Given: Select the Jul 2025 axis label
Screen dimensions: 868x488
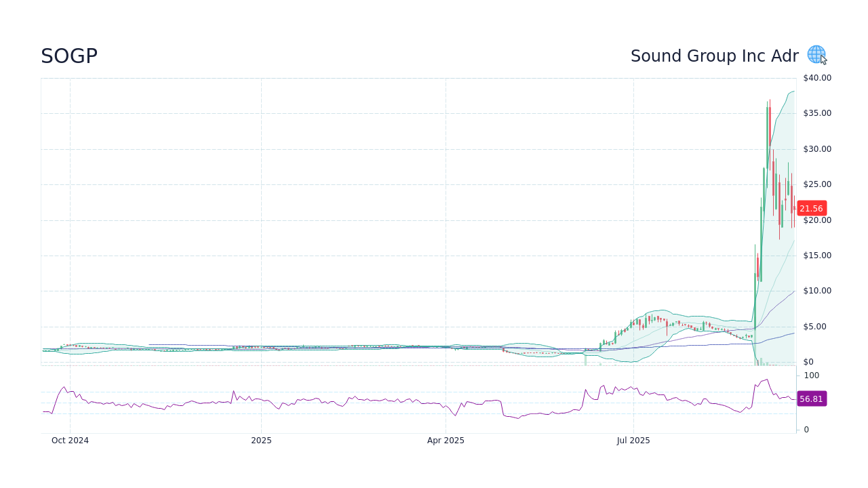Looking at the screenshot, I should (634, 441).
